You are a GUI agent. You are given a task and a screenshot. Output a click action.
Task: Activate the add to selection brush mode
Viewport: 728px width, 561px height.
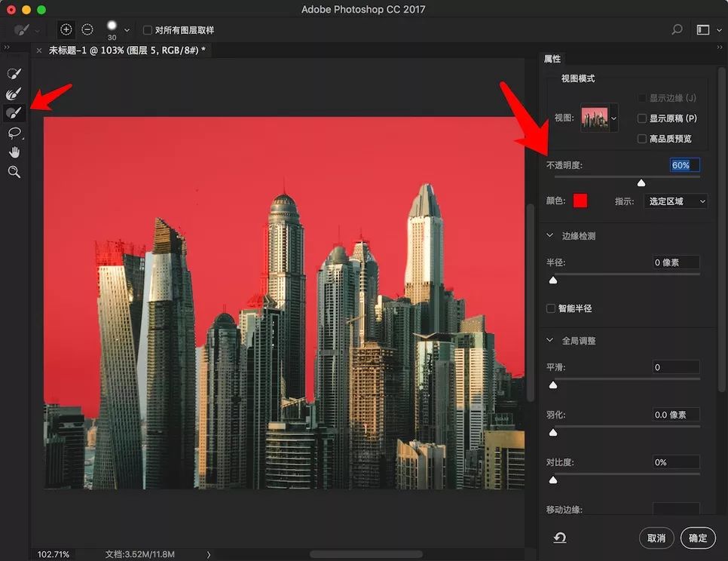point(66,29)
